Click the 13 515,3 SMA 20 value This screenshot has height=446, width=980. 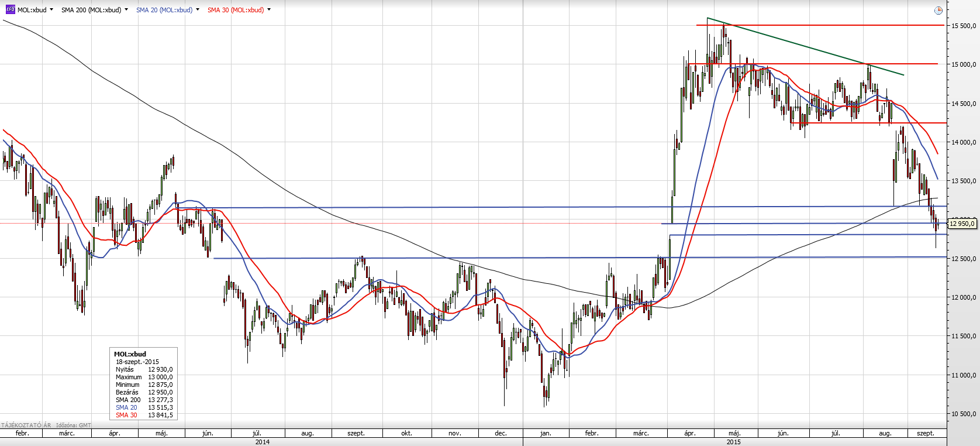(160, 407)
